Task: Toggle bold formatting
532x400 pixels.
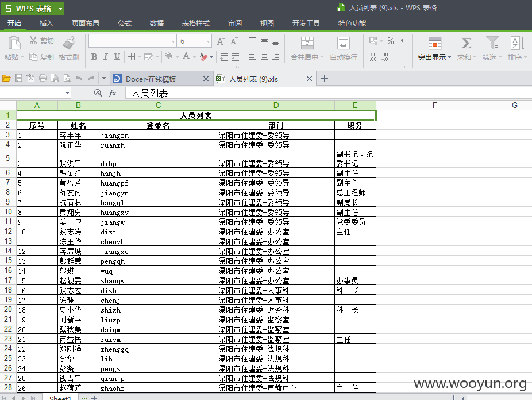Action: click(x=93, y=55)
